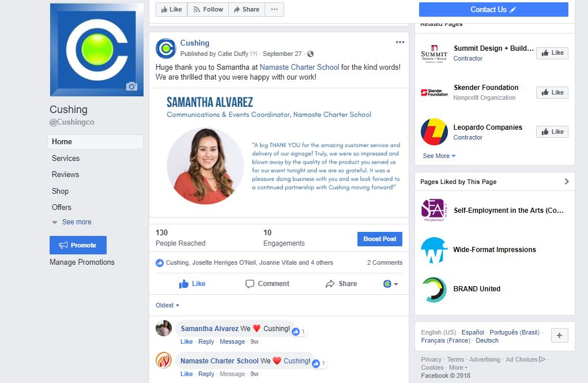This screenshot has height=383, width=588.
Task: Click the camera icon on profile picture
Action: pyautogui.click(x=131, y=87)
